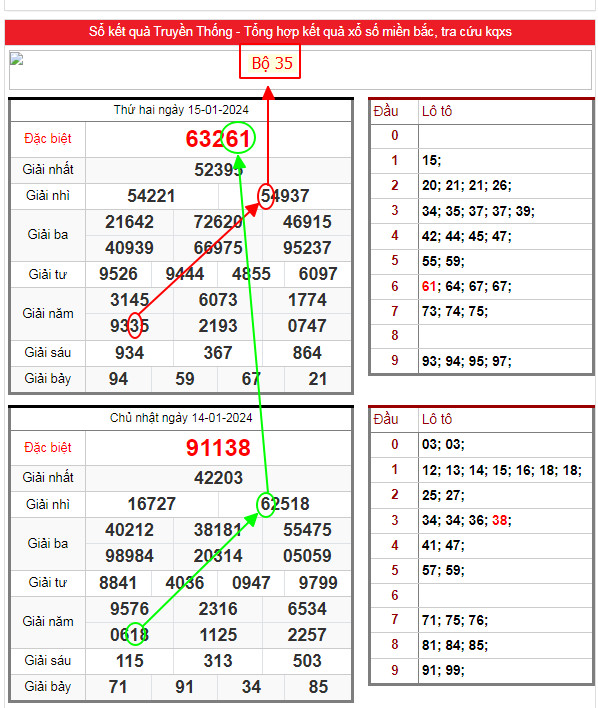
Task: Click the red 38 in lô tô row 3
Action: click(499, 520)
